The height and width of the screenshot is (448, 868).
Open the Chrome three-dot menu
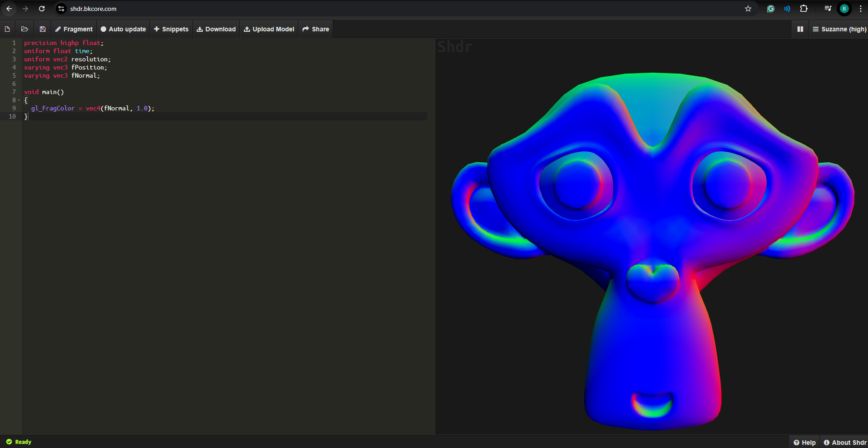tap(860, 9)
